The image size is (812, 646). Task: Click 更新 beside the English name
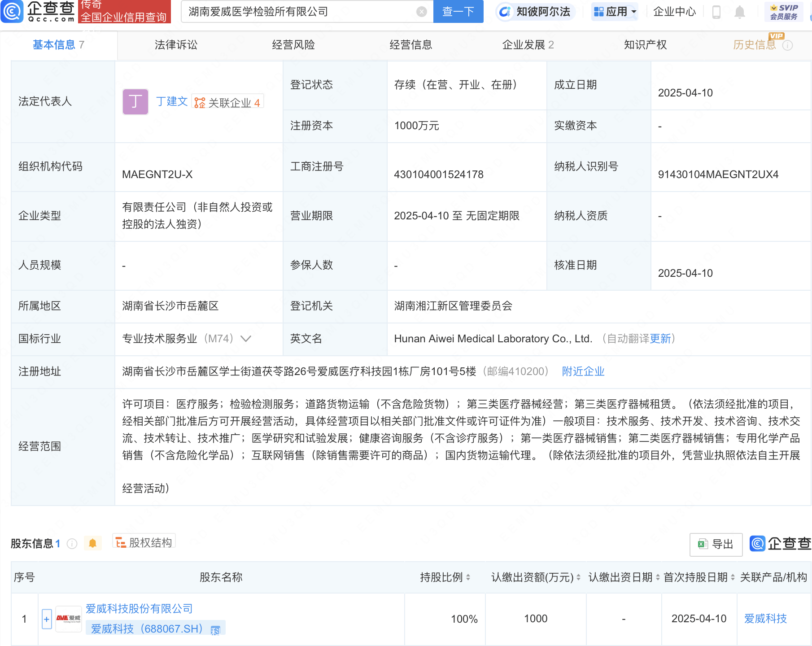[660, 339]
